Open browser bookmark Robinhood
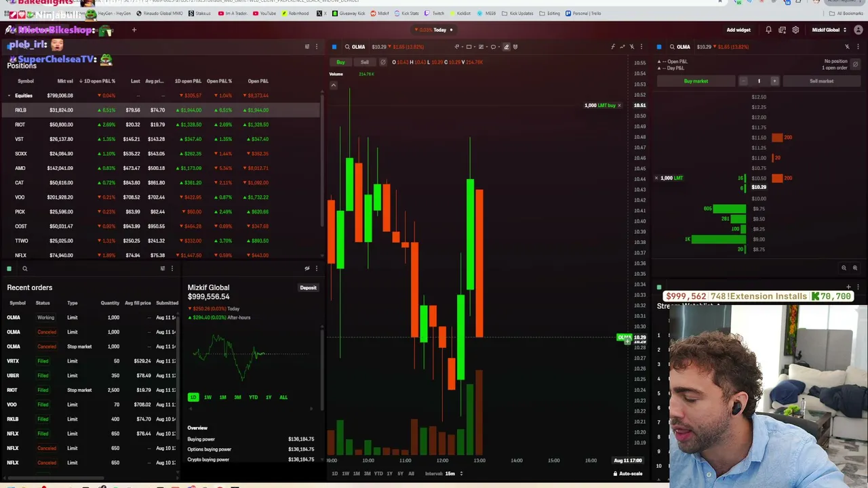 [295, 14]
